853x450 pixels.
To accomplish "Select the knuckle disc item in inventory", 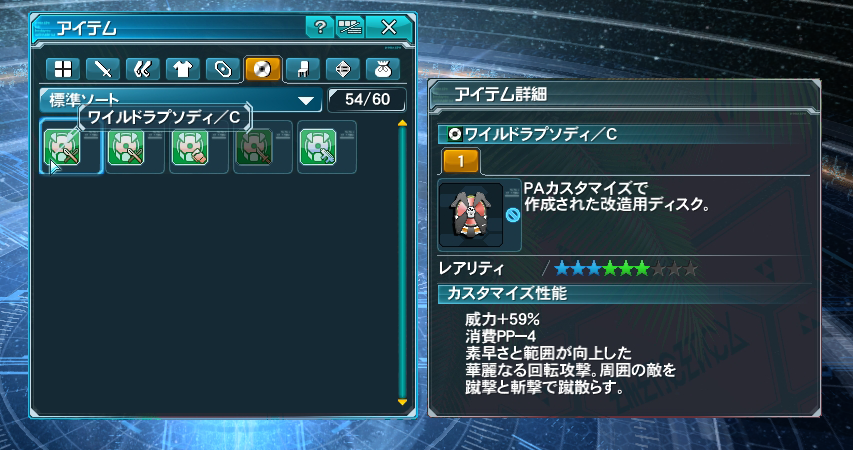I will click(190, 147).
